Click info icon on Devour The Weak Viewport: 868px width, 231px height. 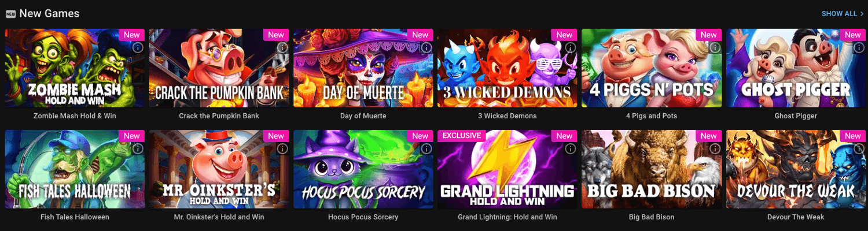pos(859,149)
